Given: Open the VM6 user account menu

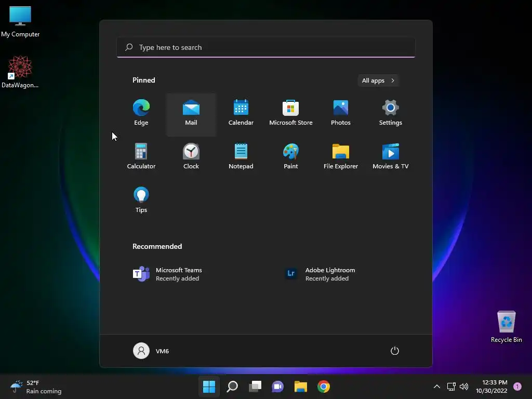Looking at the screenshot, I should pyautogui.click(x=151, y=351).
